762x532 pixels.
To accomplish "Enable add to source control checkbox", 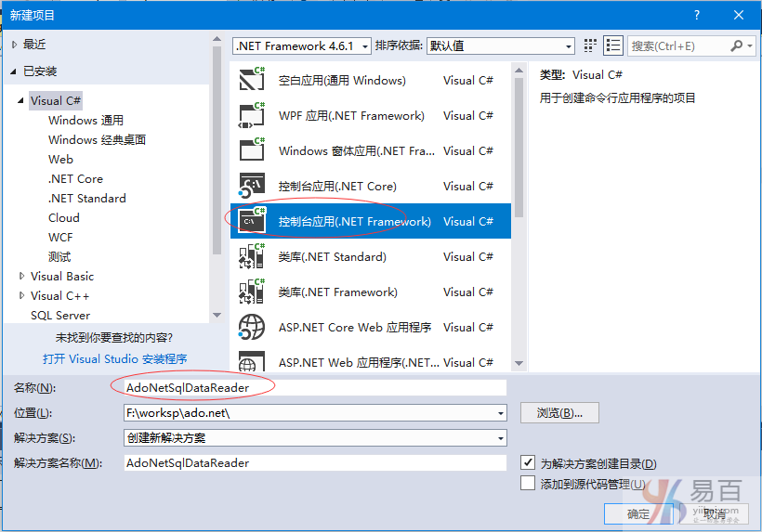I will point(528,483).
